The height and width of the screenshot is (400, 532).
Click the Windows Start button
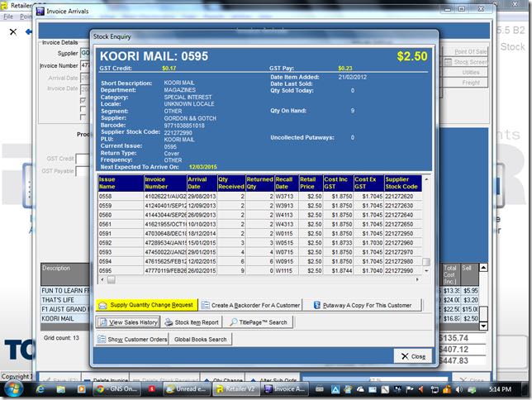coord(14,388)
